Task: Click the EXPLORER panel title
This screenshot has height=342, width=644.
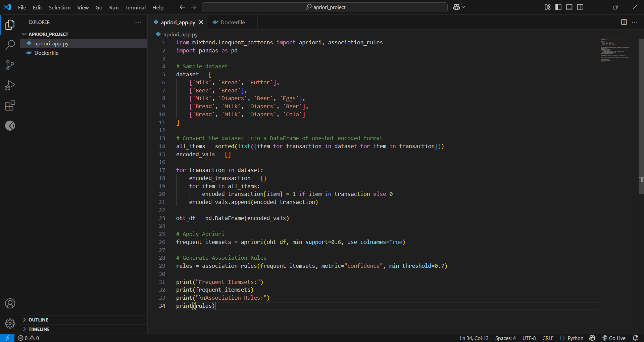Action: (39, 22)
